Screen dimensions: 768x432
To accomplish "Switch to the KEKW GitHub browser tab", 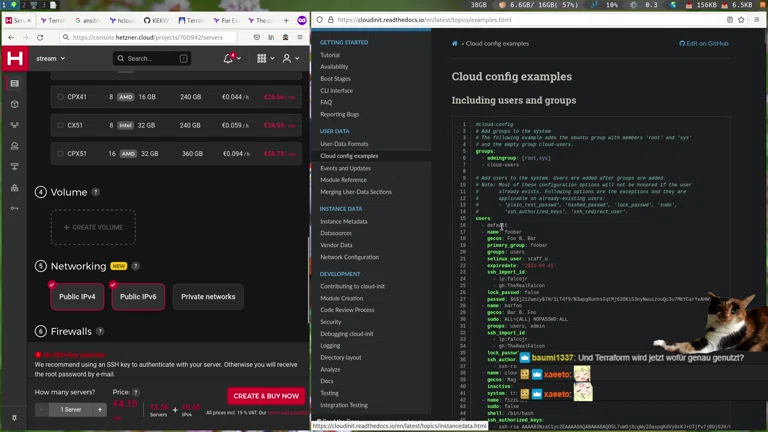I will point(157,21).
